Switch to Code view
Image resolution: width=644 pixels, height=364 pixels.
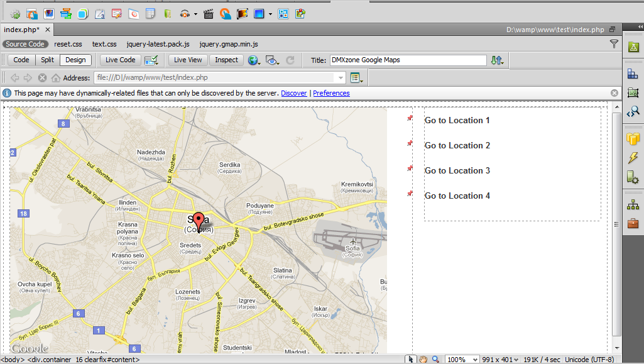pyautogui.click(x=21, y=60)
